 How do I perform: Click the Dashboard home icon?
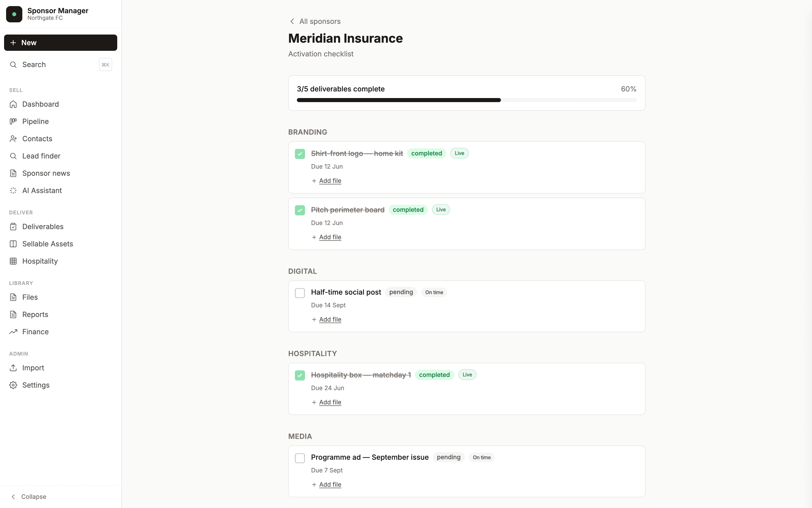(13, 104)
